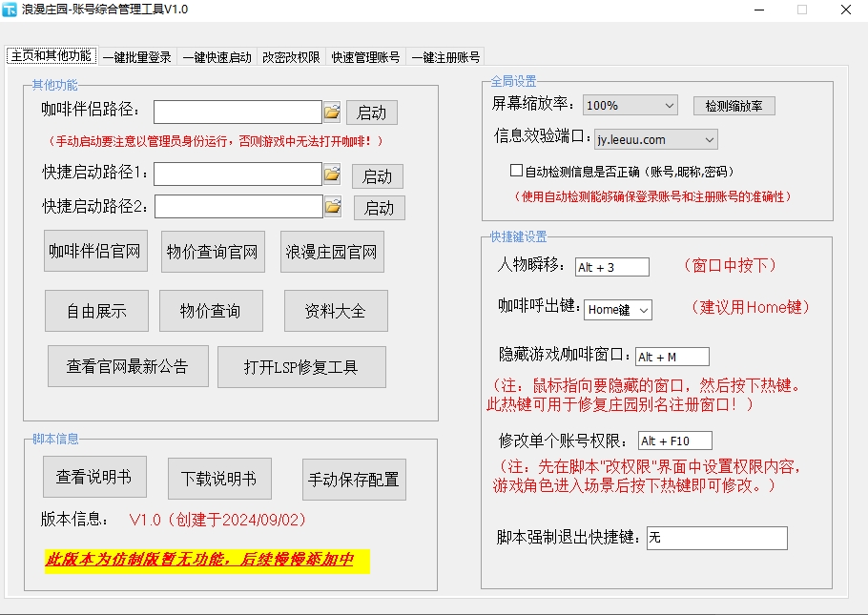
Task: Click 查看官网最新公告 announcement link
Action: click(x=128, y=366)
